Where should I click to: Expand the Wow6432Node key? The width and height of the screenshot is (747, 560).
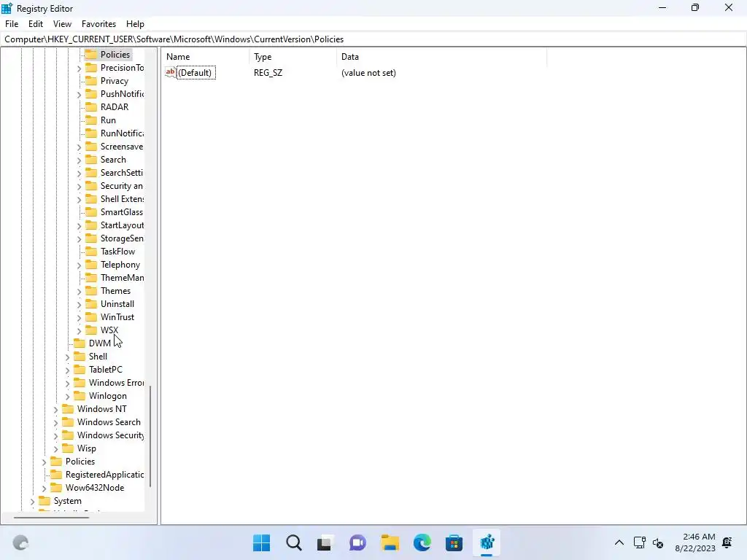(x=44, y=488)
